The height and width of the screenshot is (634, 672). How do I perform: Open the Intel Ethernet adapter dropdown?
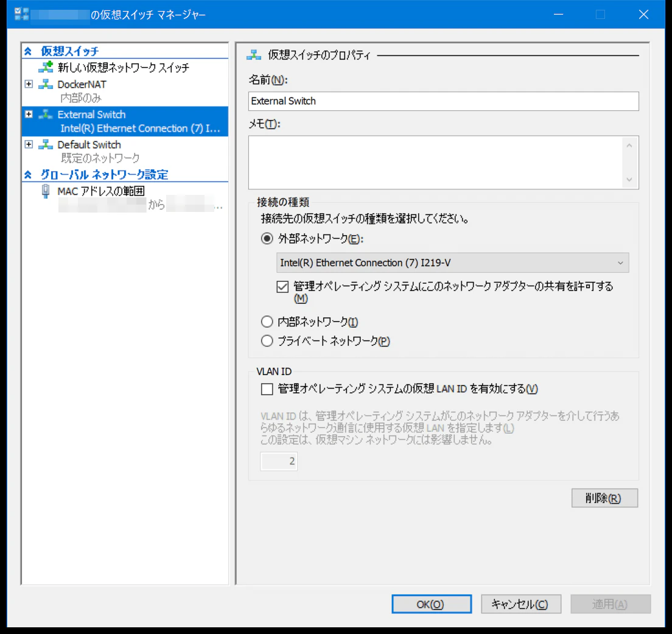pos(621,262)
